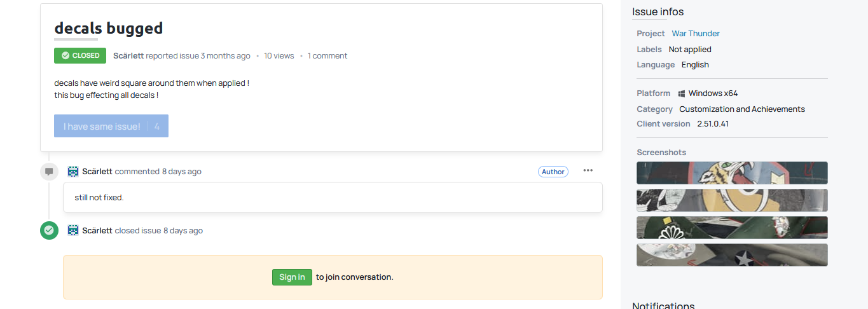The image size is (868, 309).
Task: Click the green closed-issue checkmark icon
Action: [x=49, y=230]
